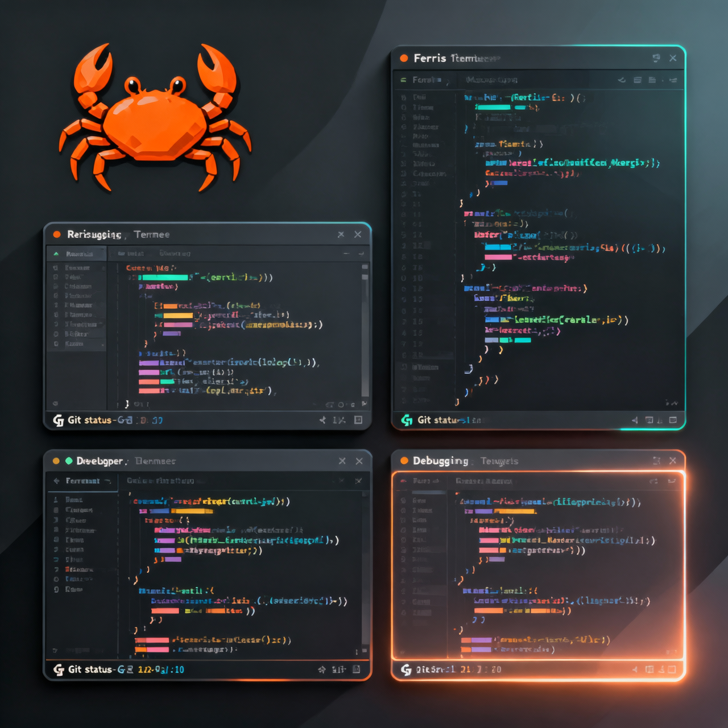Click Git status text in Rerisugging window status bar
This screenshot has height=728, width=728.
89,420
